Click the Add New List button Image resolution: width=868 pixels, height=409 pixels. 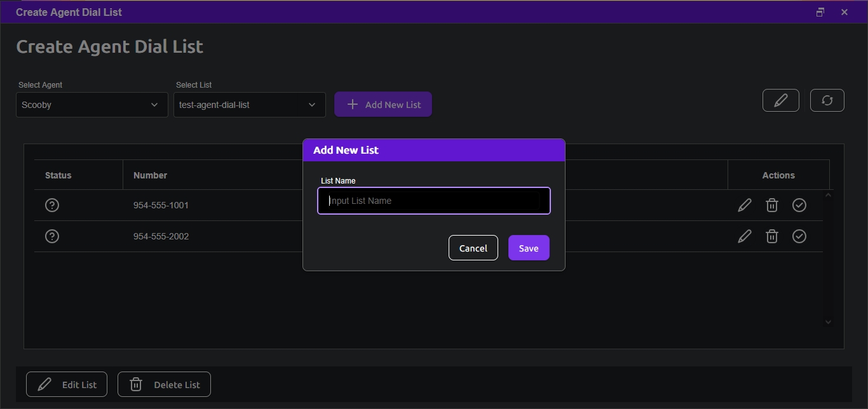[383, 105]
